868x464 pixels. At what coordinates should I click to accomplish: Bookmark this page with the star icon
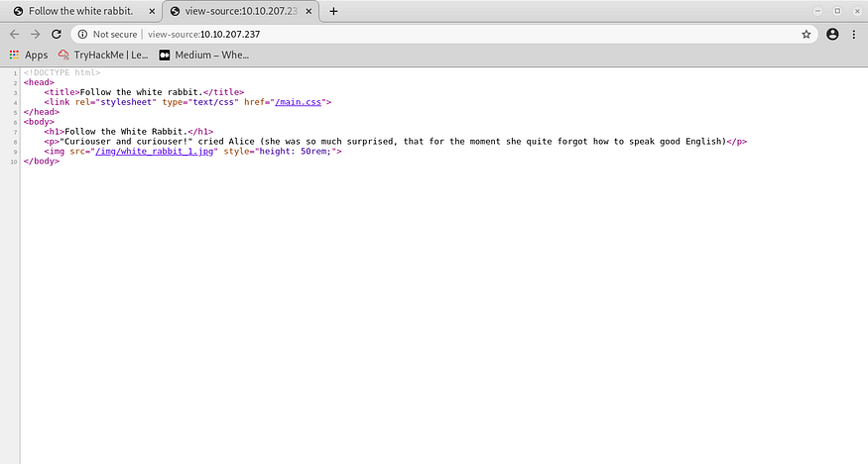click(806, 35)
